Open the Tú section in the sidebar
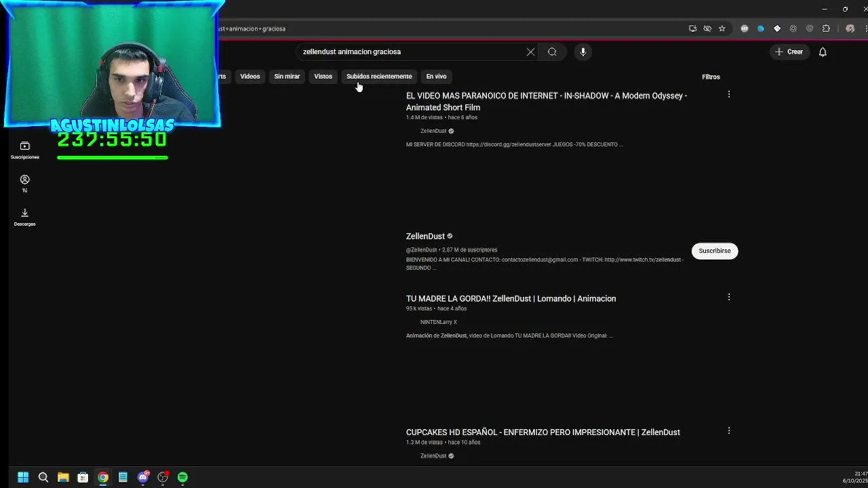868x488 pixels. pyautogui.click(x=24, y=184)
